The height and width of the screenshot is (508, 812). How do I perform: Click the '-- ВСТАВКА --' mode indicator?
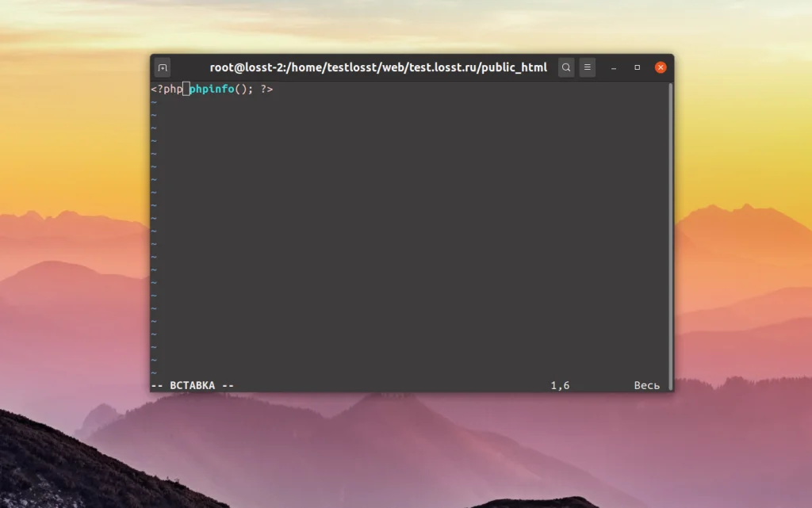(192, 385)
